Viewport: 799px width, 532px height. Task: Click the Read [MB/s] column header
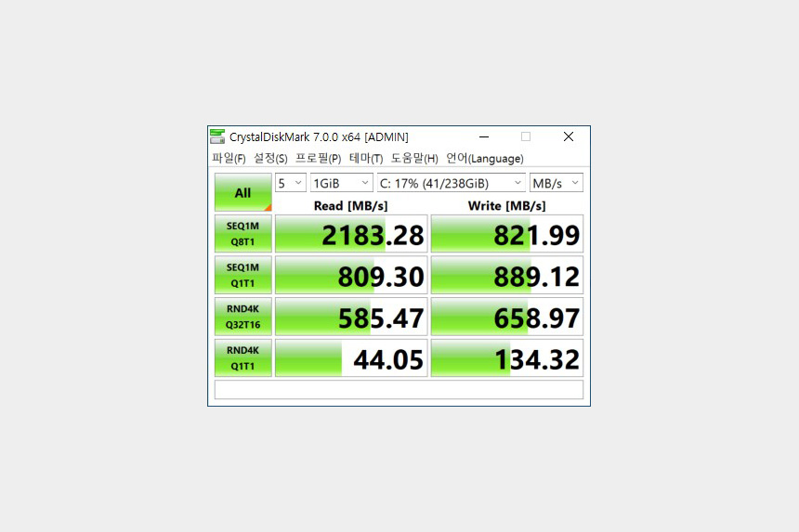[x=350, y=206]
